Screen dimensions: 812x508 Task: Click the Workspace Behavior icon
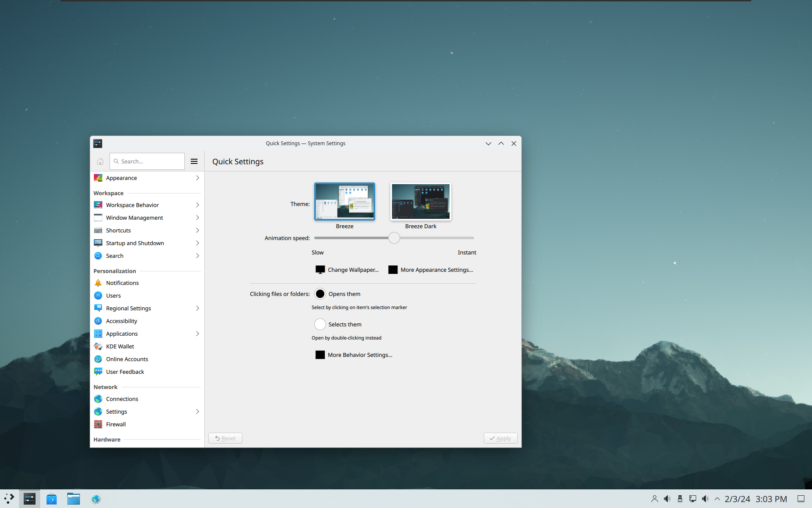tap(98, 205)
